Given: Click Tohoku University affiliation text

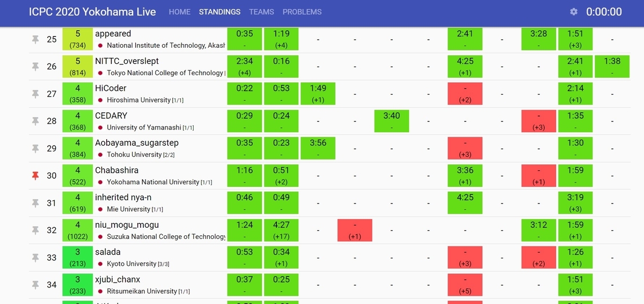Looking at the screenshot, I should click(134, 155).
